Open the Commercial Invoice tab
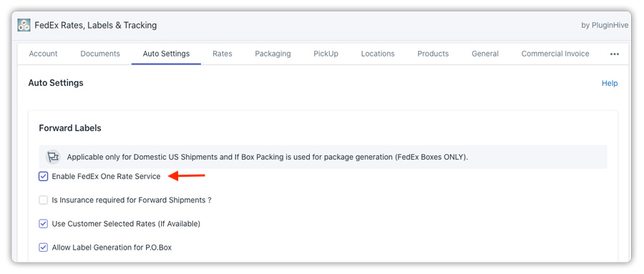 (x=555, y=54)
